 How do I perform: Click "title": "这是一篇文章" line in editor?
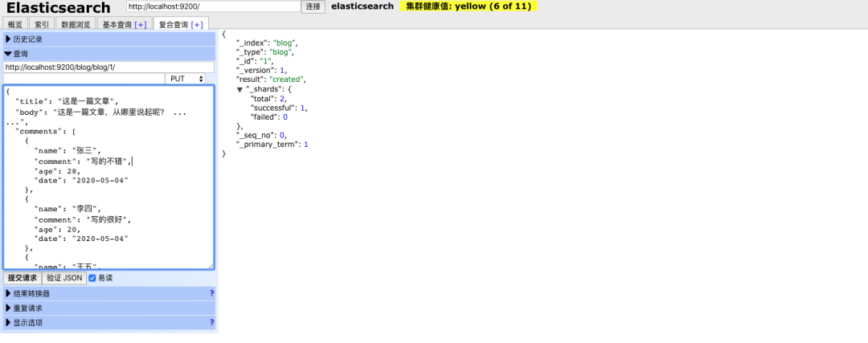(x=67, y=101)
